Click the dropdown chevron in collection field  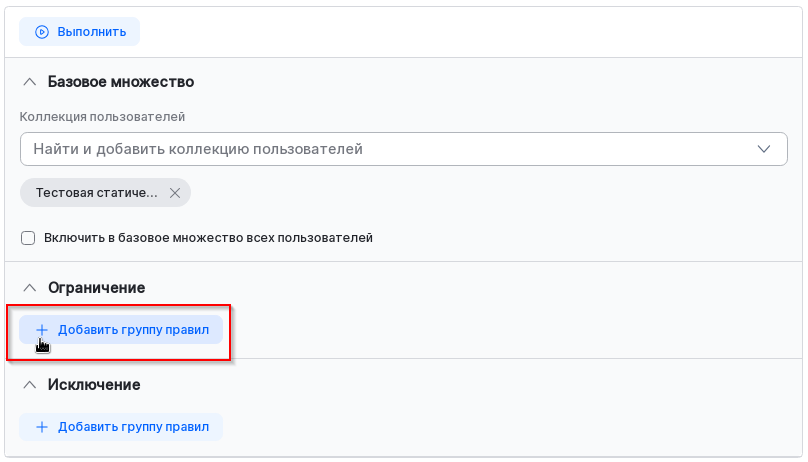click(763, 149)
